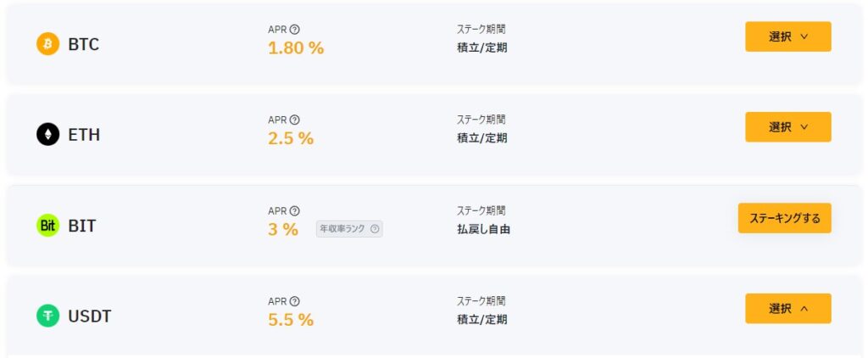Select the ETH coin name
The image size is (868, 358).
point(84,134)
